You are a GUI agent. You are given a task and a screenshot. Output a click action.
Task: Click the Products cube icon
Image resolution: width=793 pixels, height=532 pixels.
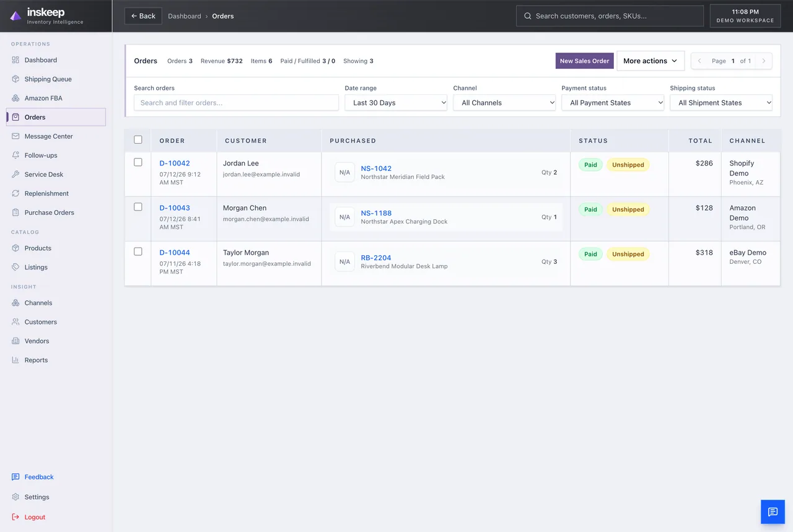click(x=16, y=248)
